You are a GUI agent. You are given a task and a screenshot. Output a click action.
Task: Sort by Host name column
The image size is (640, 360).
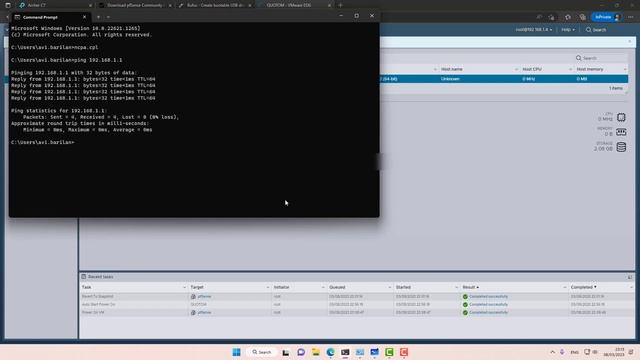pyautogui.click(x=451, y=69)
